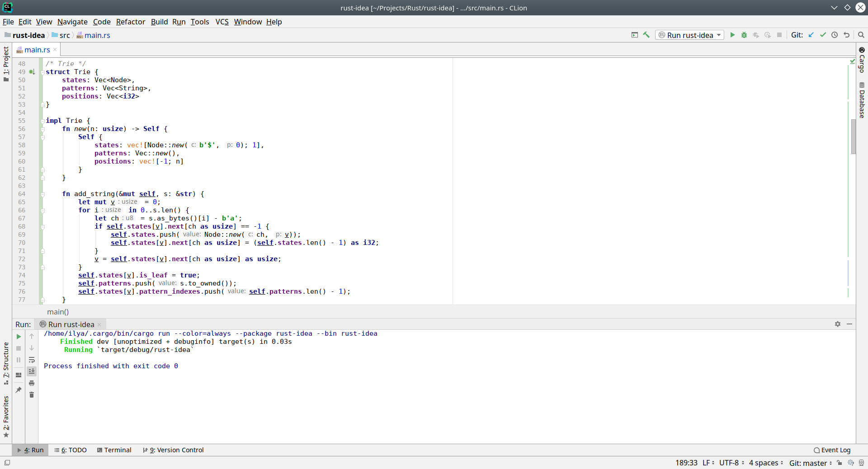
Task: Revert changes with the Git rollback icon
Action: 846,35
